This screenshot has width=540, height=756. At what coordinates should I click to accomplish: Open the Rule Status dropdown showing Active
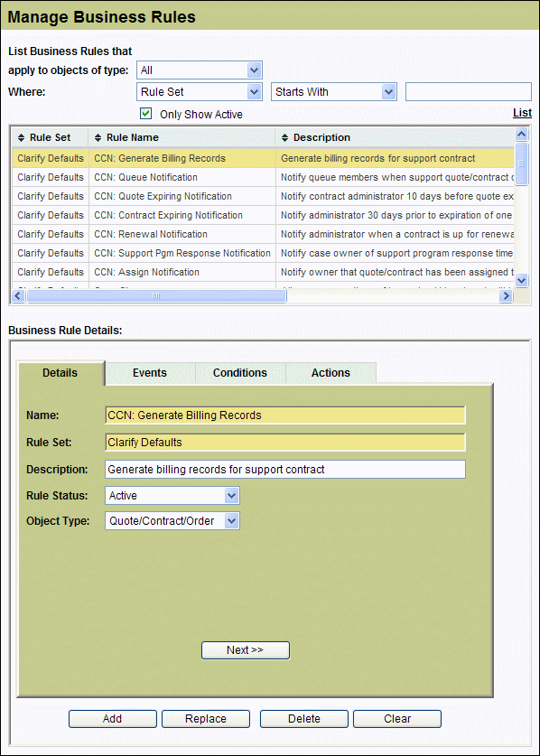[172, 496]
